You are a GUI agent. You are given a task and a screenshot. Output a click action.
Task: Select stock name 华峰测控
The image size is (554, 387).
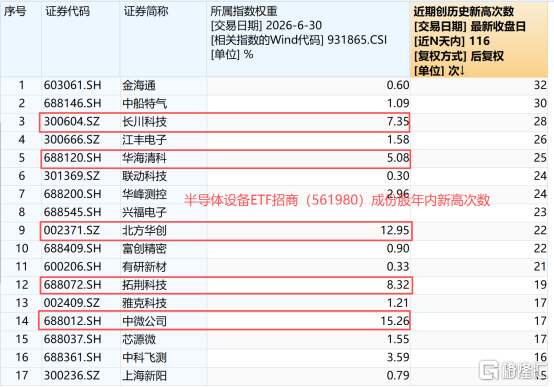[145, 194]
